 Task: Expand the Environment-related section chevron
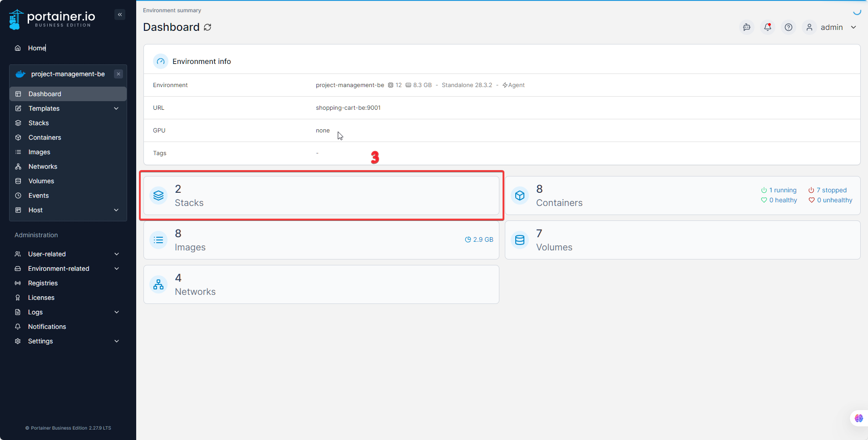coord(117,269)
